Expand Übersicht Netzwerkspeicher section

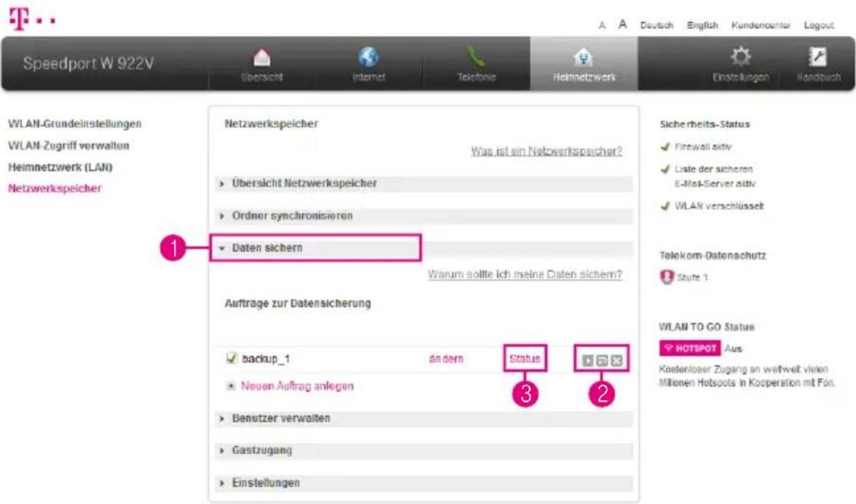click(424, 183)
